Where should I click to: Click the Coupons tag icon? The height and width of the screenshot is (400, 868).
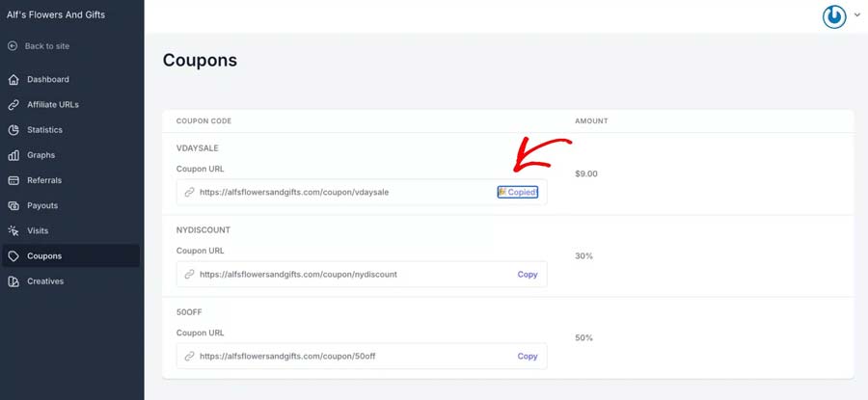point(14,256)
